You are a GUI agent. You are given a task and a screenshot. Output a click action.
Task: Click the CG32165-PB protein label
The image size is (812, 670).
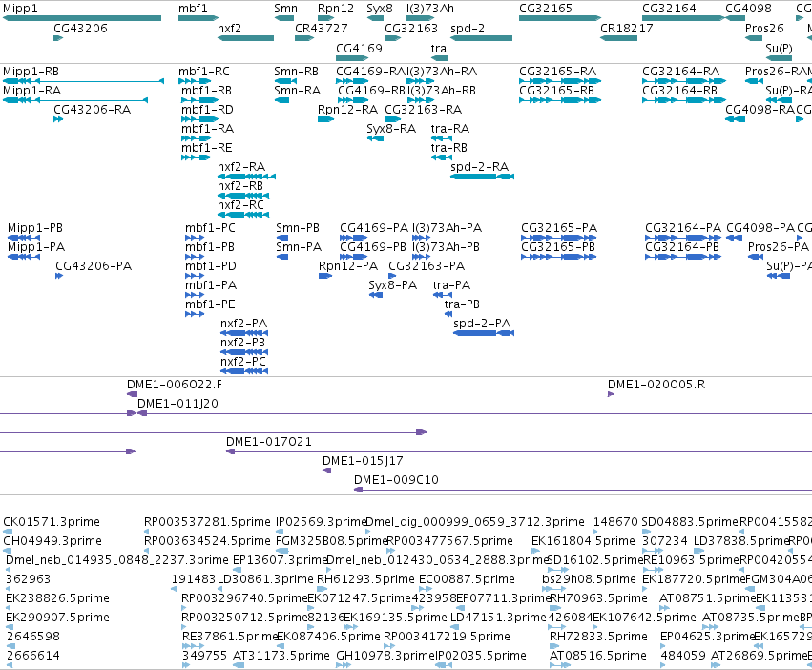coord(558,246)
